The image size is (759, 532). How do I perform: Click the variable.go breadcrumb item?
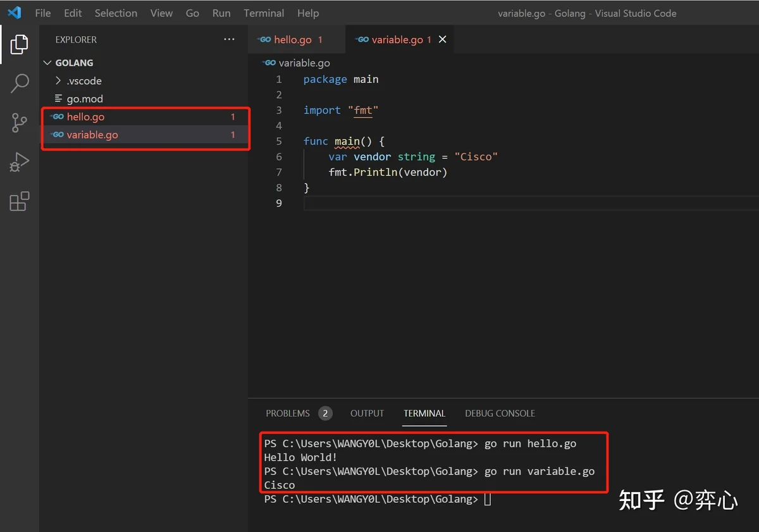(304, 63)
